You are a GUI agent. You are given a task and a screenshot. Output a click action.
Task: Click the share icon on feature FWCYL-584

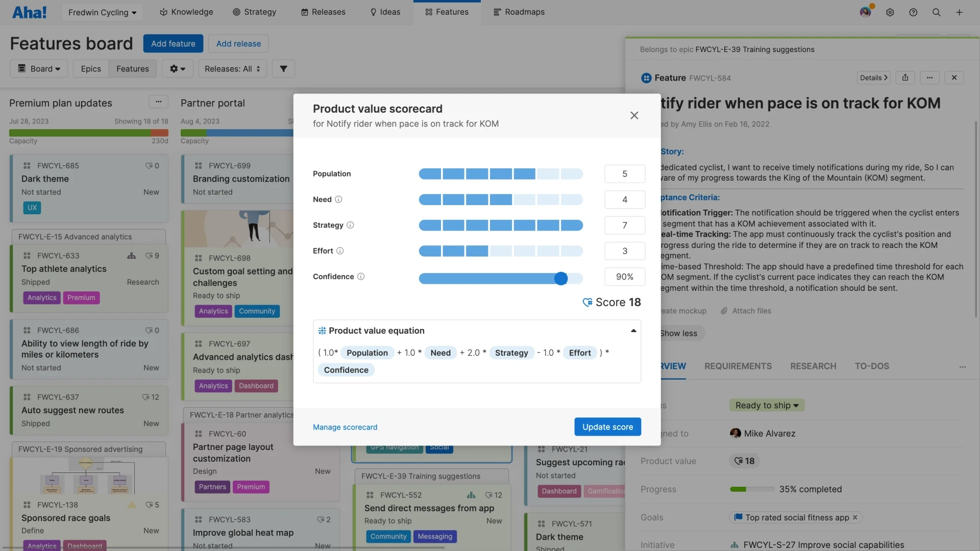905,78
